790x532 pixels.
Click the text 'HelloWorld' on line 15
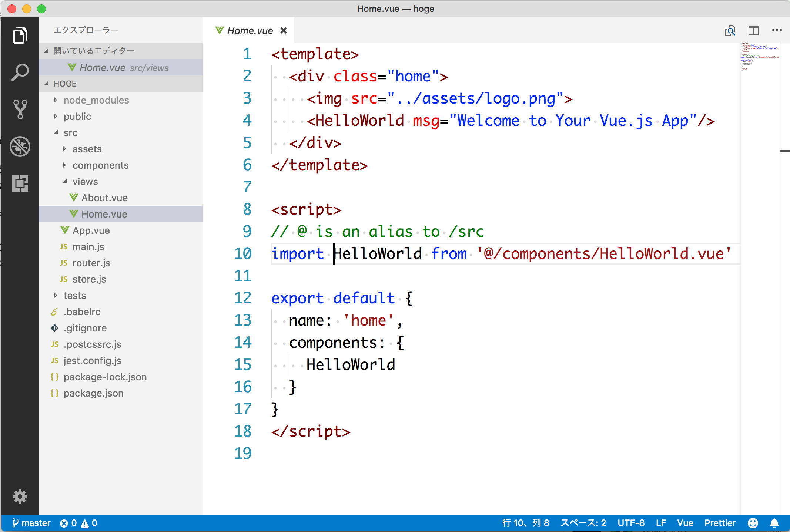tap(351, 365)
